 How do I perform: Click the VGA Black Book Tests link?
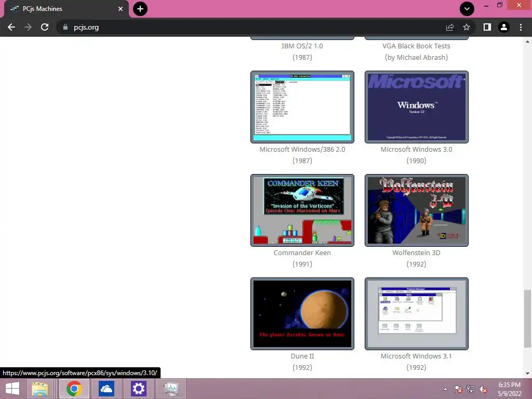[416, 46]
